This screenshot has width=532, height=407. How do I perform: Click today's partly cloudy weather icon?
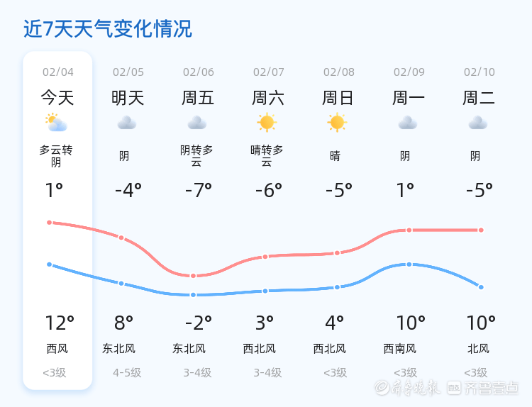pos(56,123)
